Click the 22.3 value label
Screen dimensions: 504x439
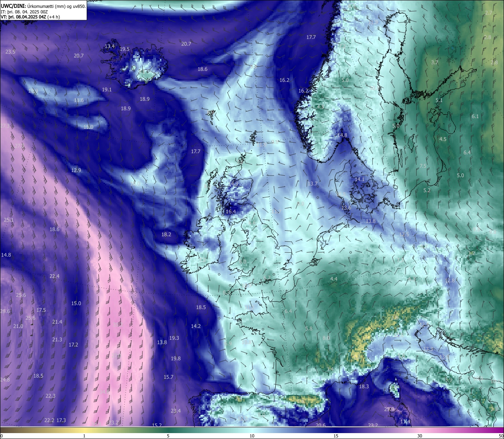coord(50,396)
